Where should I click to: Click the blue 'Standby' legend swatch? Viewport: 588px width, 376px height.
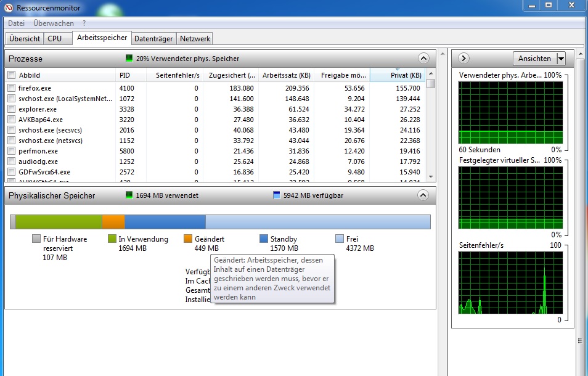(264, 239)
